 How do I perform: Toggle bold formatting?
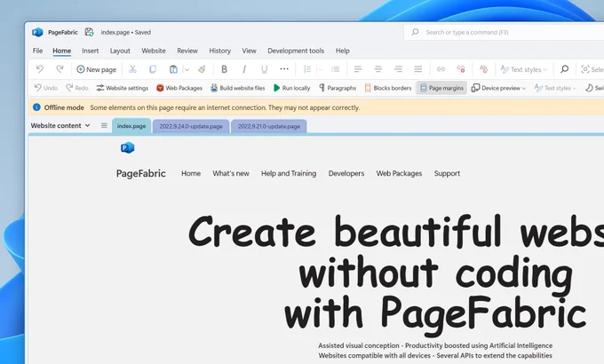click(x=224, y=69)
